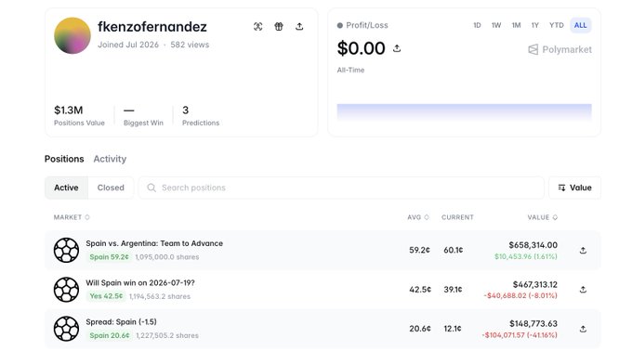Screen dimensions: 632x364
Task: Click the -$104,071.57 (-41.16%) loss text
Action: tap(520, 335)
